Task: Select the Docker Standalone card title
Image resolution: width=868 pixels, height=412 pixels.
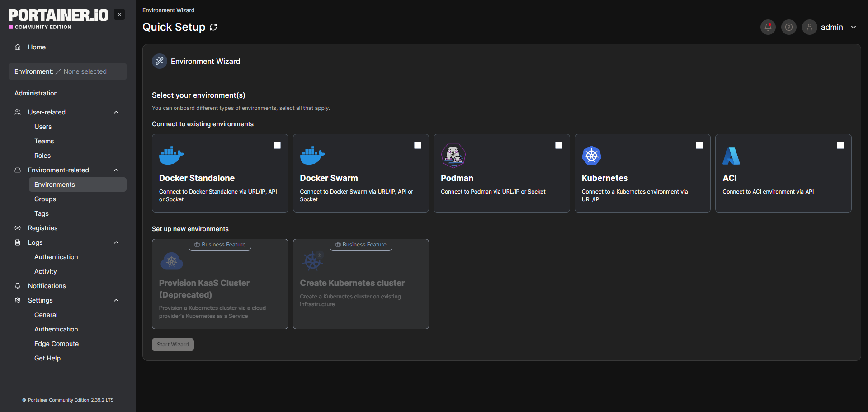Action: (197, 178)
